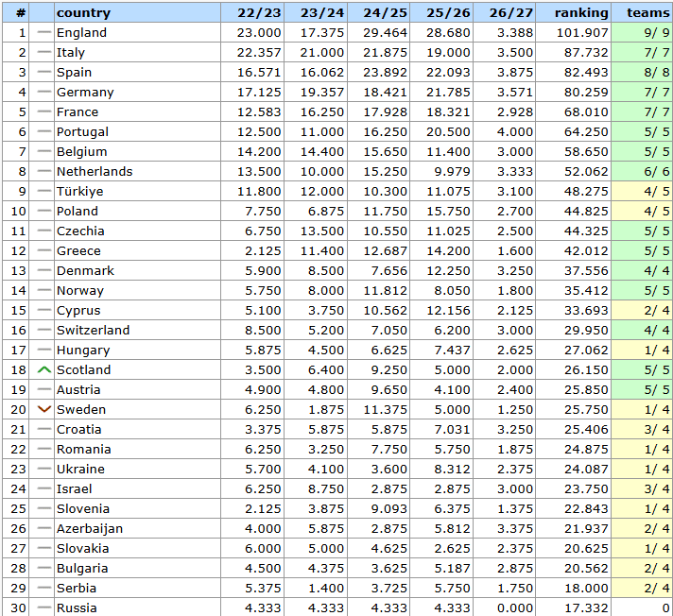
Task: Click Portugal's ranking value 64.250
Action: click(x=586, y=132)
